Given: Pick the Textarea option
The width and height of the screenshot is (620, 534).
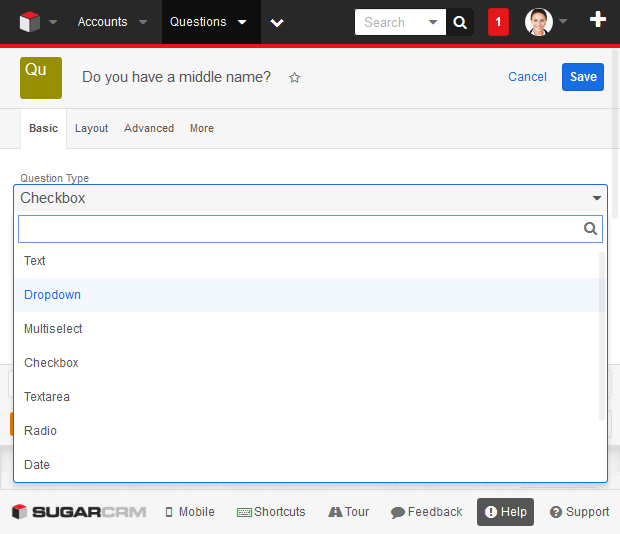Looking at the screenshot, I should click(x=310, y=397).
